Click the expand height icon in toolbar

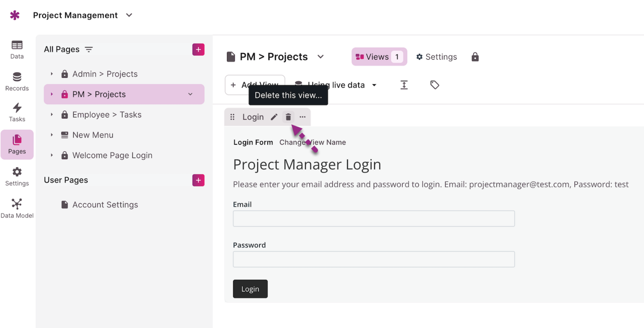[404, 85]
